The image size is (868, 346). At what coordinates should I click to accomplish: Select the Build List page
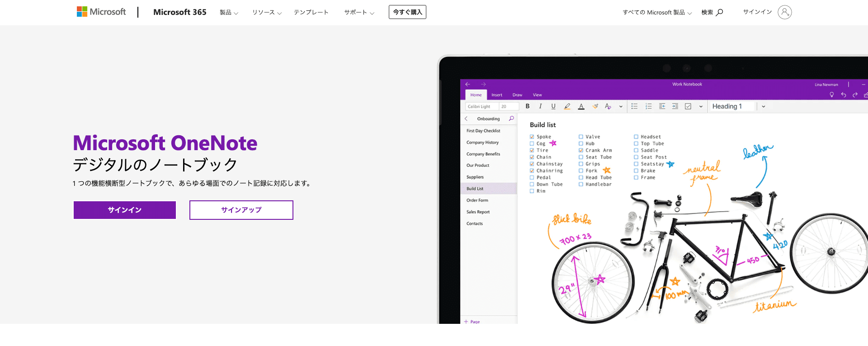(489, 189)
